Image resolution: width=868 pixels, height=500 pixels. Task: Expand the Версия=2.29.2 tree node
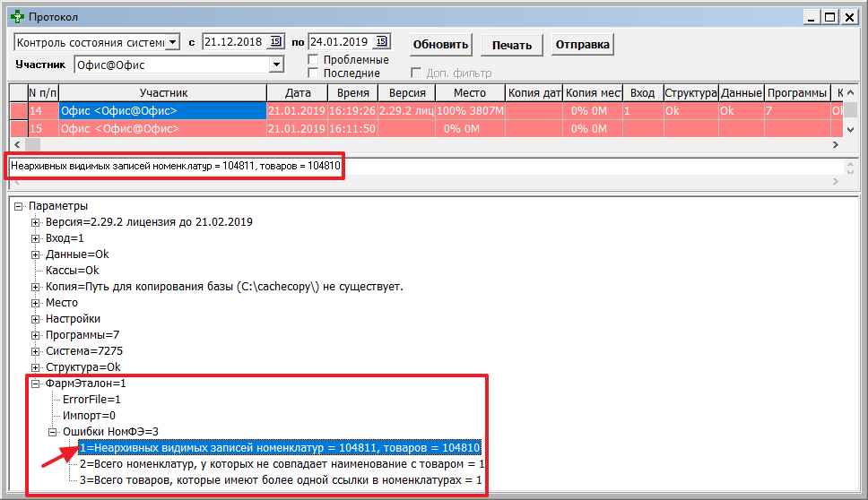coord(36,222)
